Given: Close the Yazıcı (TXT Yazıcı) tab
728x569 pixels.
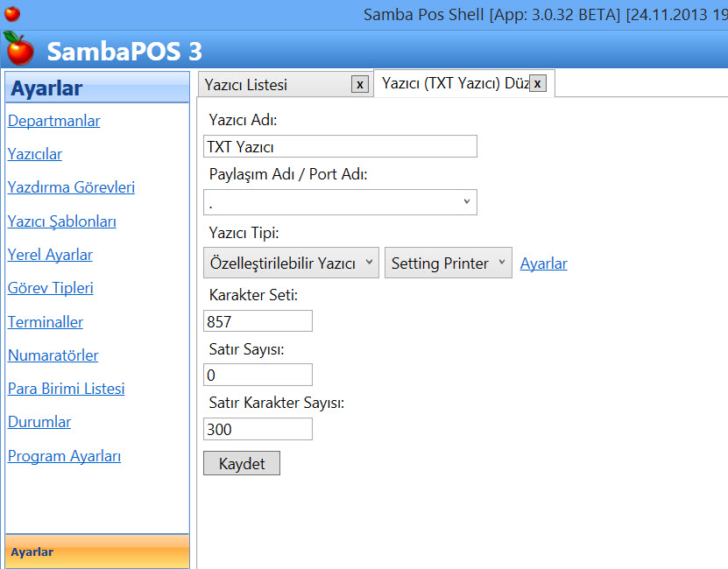Looking at the screenshot, I should tap(537, 83).
